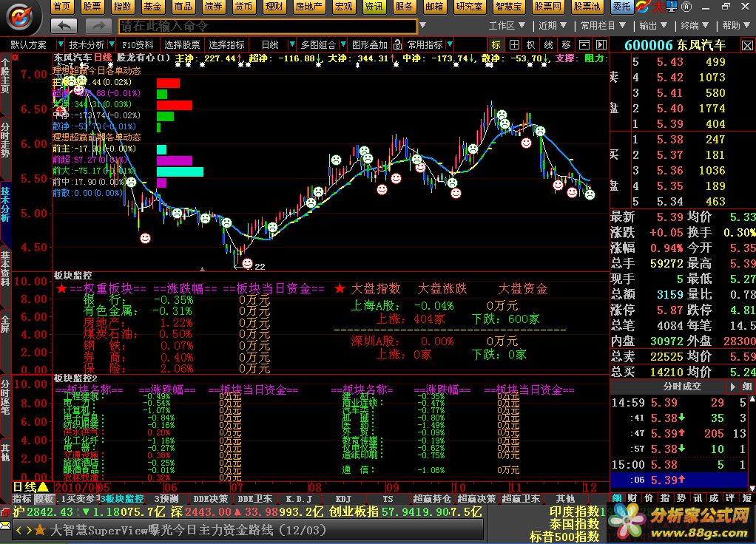This screenshot has width=756, height=544.
Task: Click the circled A icon in top bar
Action: tap(686, 6)
